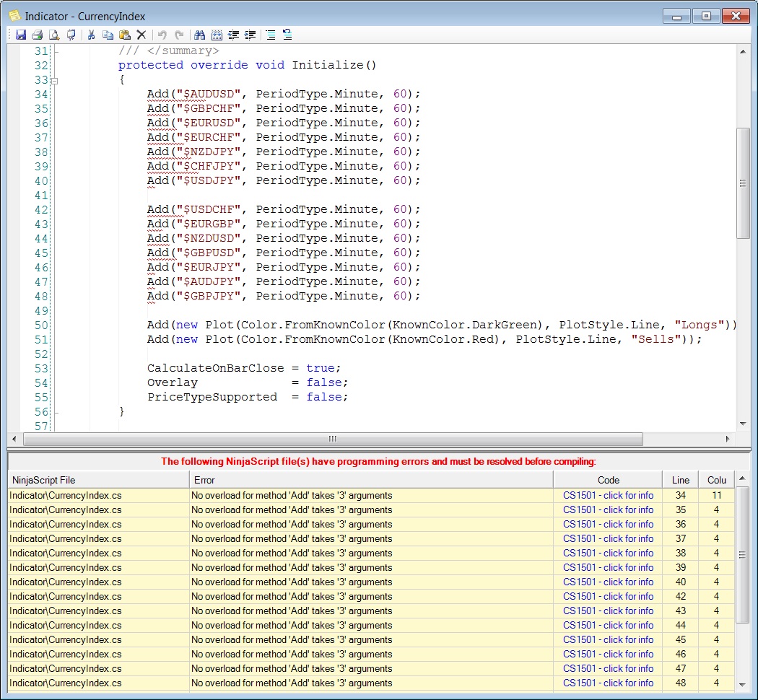Click the horizontal scrollbar right arrow
758x700 pixels.
(x=728, y=439)
